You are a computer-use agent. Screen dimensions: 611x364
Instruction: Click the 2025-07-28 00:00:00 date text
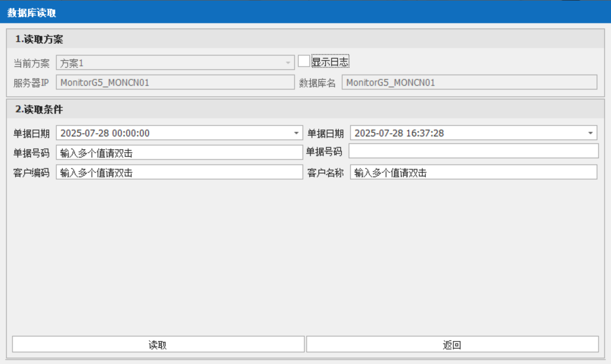click(x=105, y=133)
